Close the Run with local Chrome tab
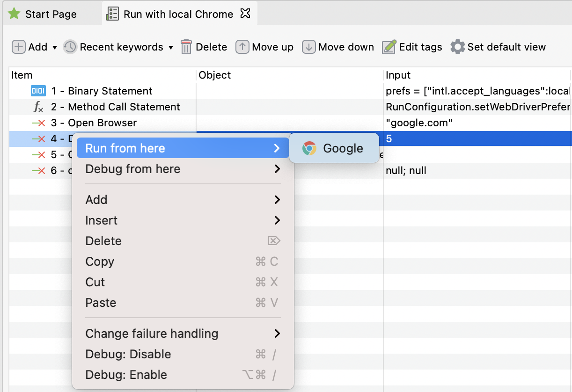 245,14
